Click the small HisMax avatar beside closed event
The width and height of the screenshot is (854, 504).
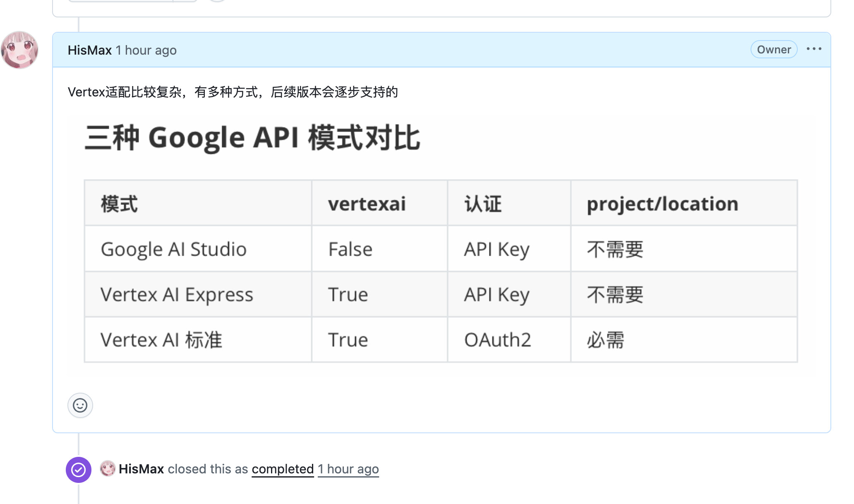coord(108,469)
